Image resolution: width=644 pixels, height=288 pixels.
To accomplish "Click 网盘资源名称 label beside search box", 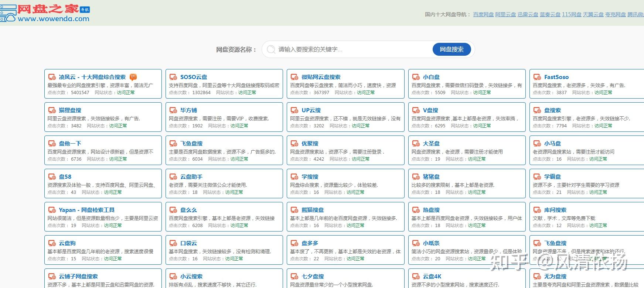I will pos(236,49).
